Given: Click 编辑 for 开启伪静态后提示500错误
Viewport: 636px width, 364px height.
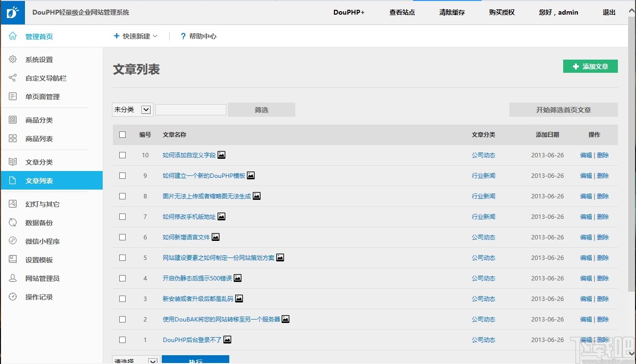Looking at the screenshot, I should 586,278.
